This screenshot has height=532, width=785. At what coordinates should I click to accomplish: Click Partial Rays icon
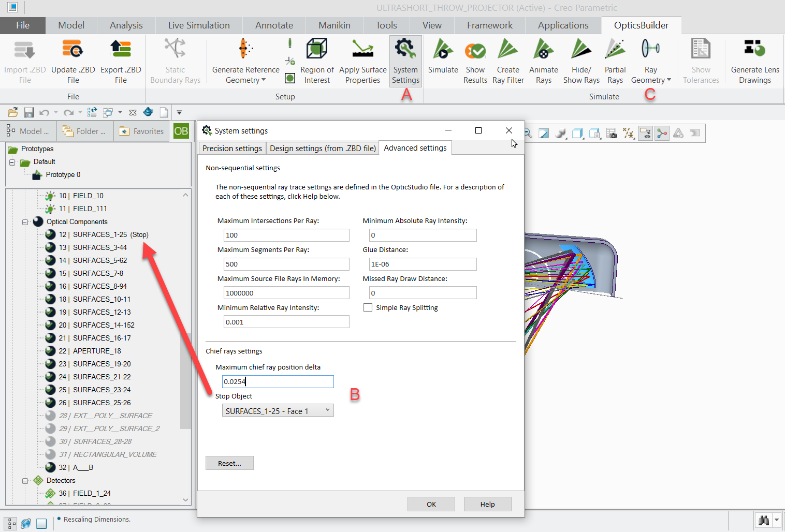pyautogui.click(x=615, y=49)
